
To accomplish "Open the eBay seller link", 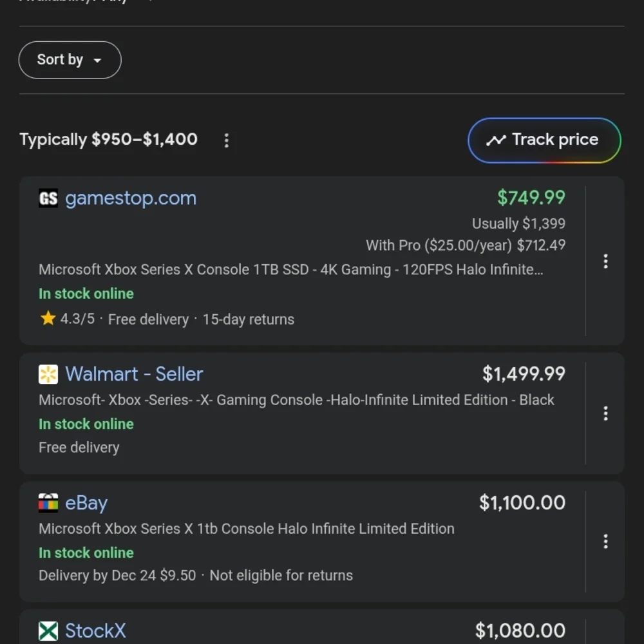I will tap(86, 503).
